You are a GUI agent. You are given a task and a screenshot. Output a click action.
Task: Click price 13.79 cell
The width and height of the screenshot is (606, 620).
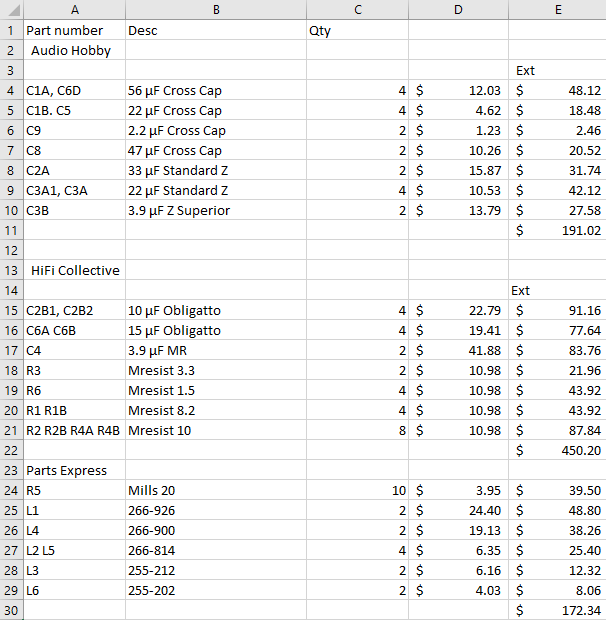pos(458,210)
